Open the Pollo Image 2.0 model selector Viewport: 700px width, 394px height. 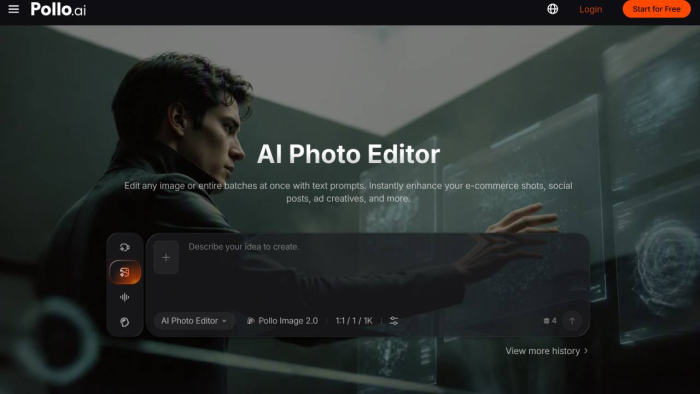click(x=283, y=321)
